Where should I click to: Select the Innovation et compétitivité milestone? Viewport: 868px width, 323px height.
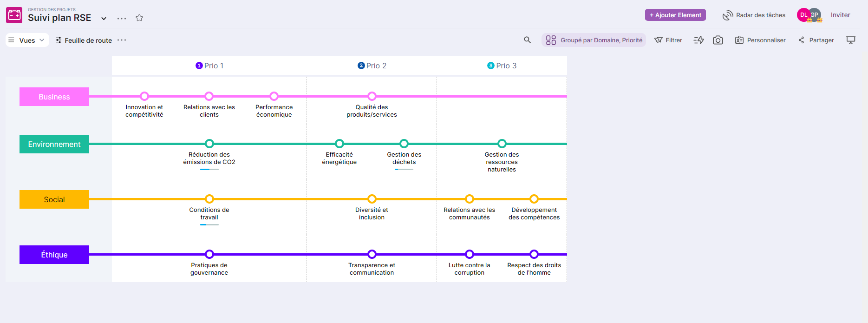pos(144,96)
